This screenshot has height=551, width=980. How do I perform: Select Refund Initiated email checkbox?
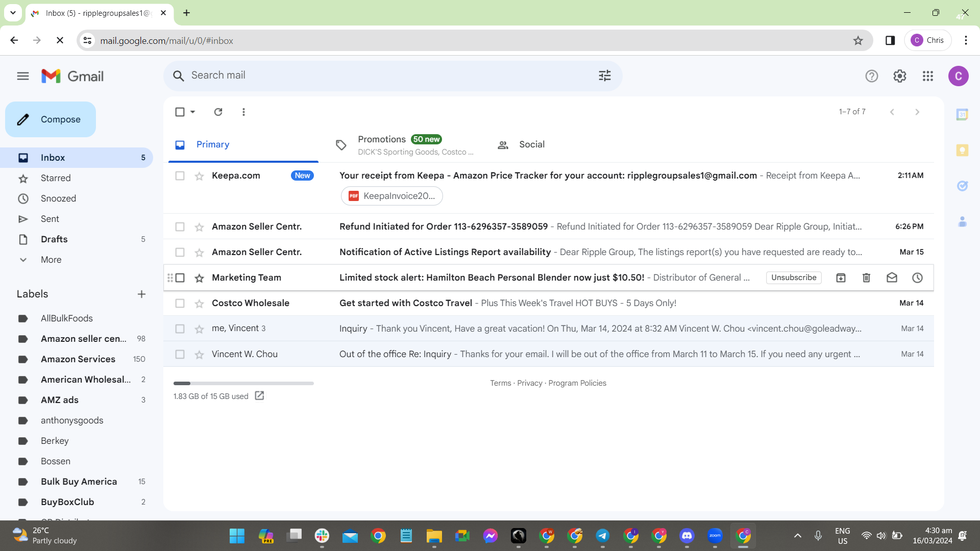tap(180, 227)
